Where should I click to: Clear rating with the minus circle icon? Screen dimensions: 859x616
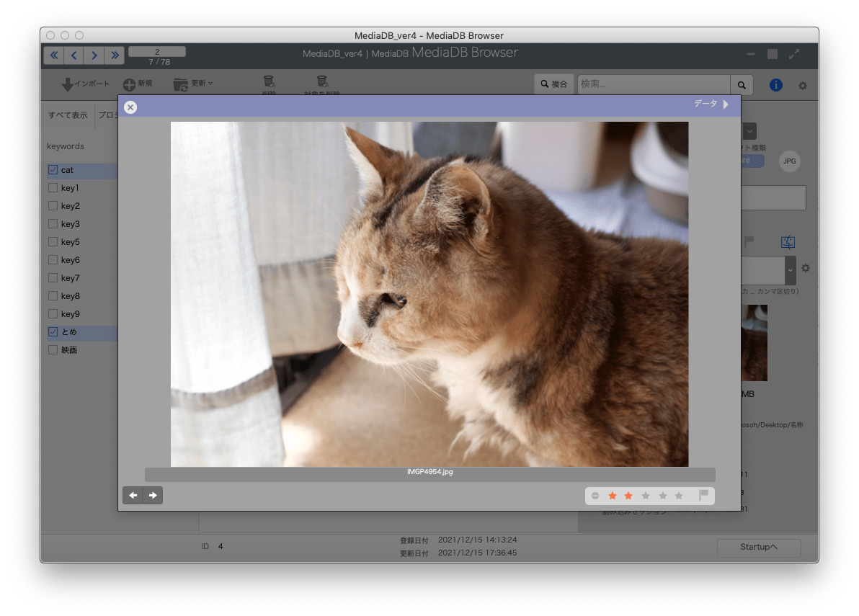pos(595,496)
